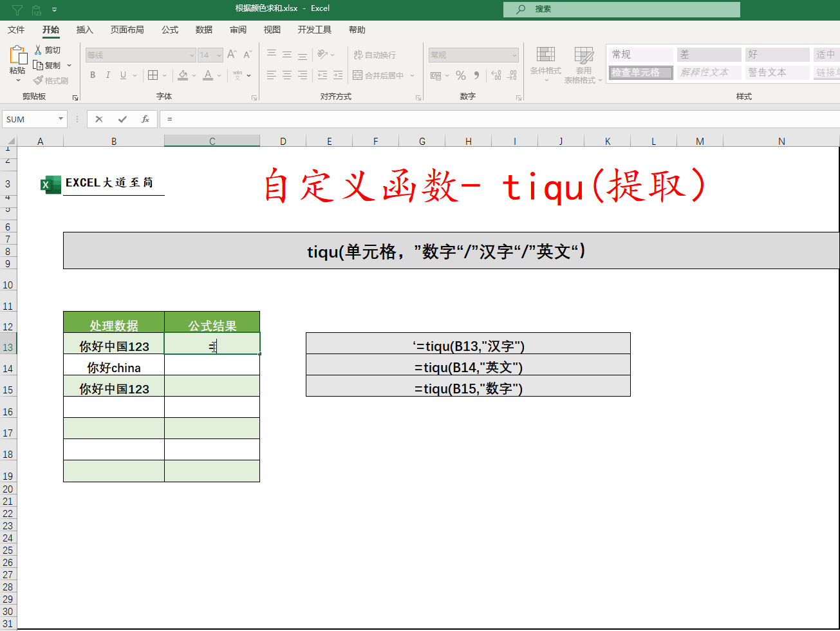Viewport: 840px width, 631px height.
Task: Toggle bold formatting
Action: pyautogui.click(x=93, y=75)
